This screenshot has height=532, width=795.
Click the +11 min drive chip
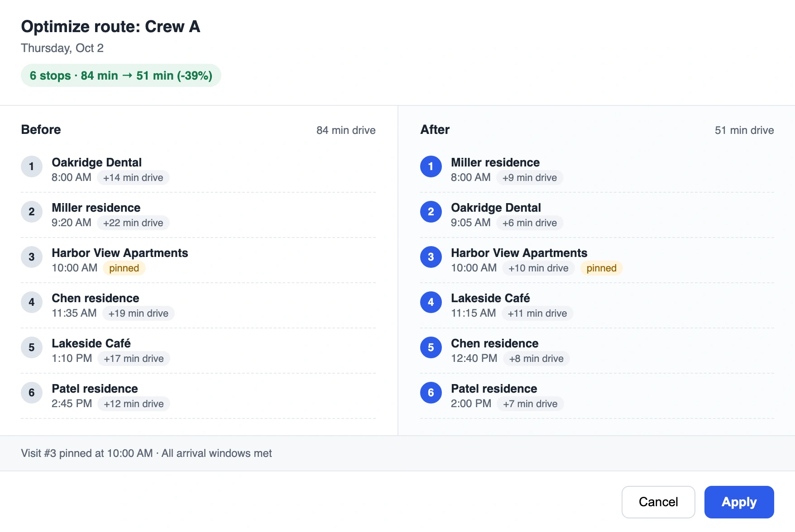pos(537,313)
